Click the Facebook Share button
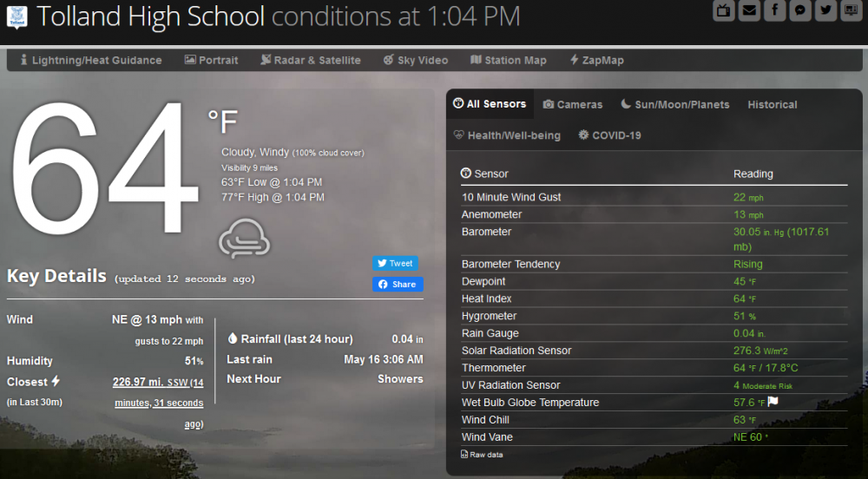This screenshot has width=868, height=479. click(x=398, y=285)
